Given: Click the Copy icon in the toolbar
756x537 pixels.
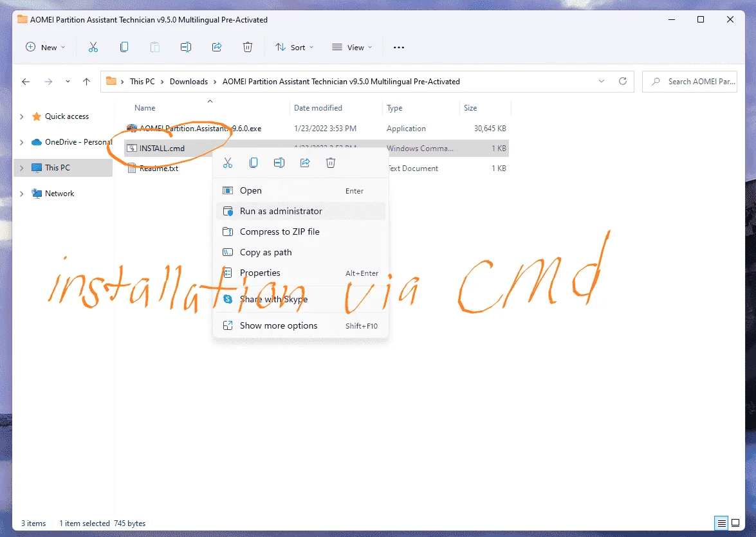Looking at the screenshot, I should tap(124, 47).
